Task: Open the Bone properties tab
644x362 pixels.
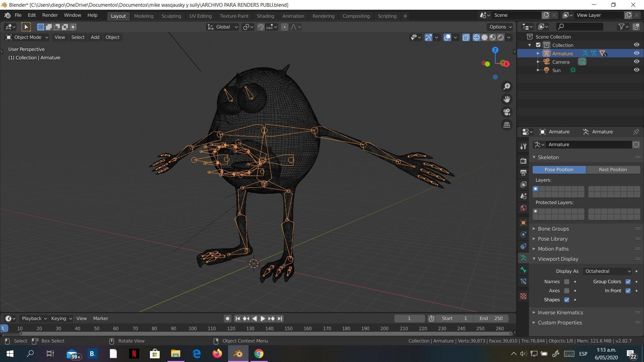Action: [523, 269]
